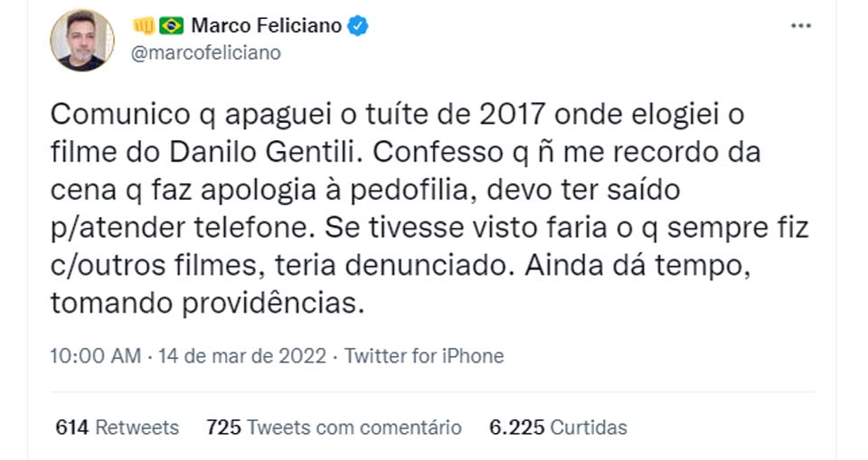
Task: View the 6.225 Curtidas list
Action: (558, 427)
